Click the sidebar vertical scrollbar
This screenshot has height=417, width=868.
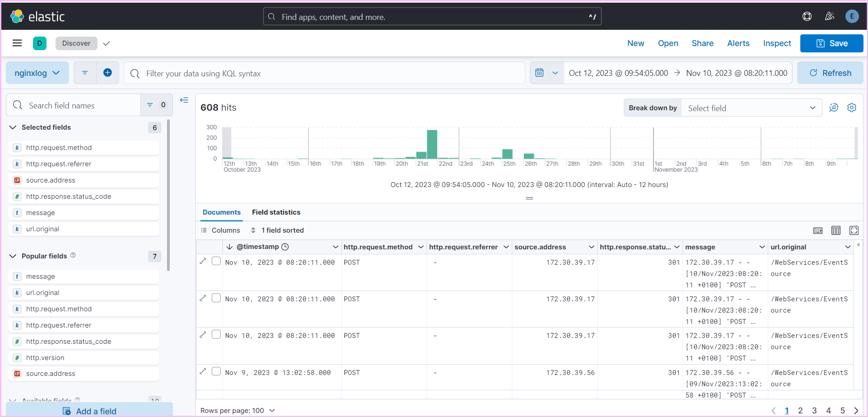click(x=168, y=194)
